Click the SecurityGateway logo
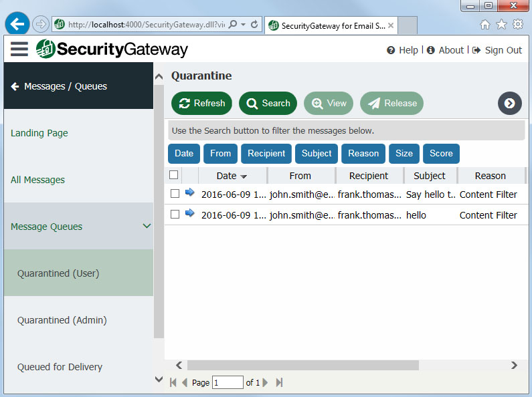The image size is (532, 397). point(112,49)
